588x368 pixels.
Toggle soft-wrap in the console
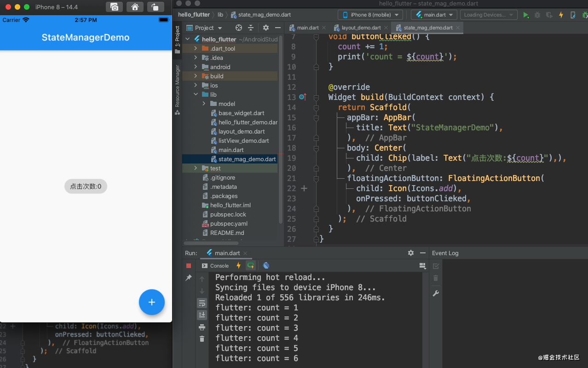pyautogui.click(x=202, y=303)
